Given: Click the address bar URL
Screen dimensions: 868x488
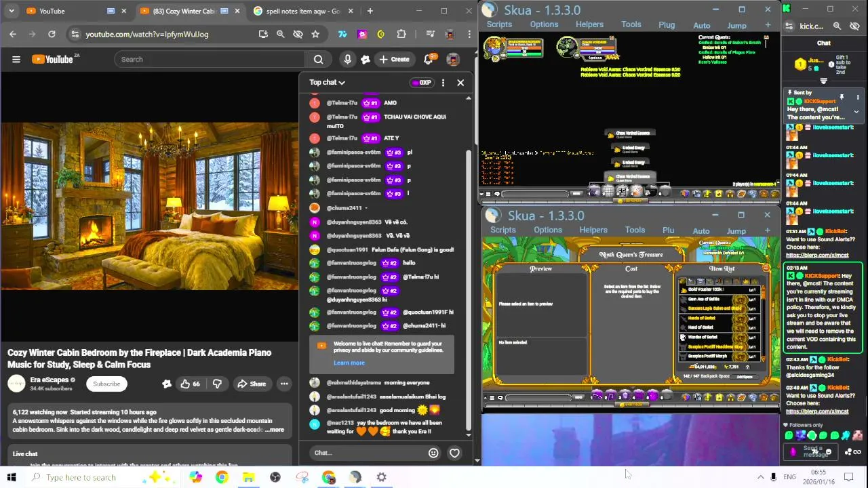Looking at the screenshot, I should point(147,34).
